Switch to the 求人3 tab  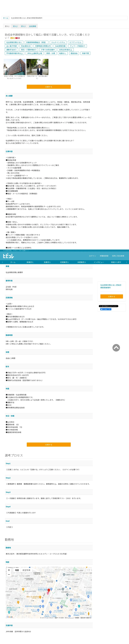23,26
